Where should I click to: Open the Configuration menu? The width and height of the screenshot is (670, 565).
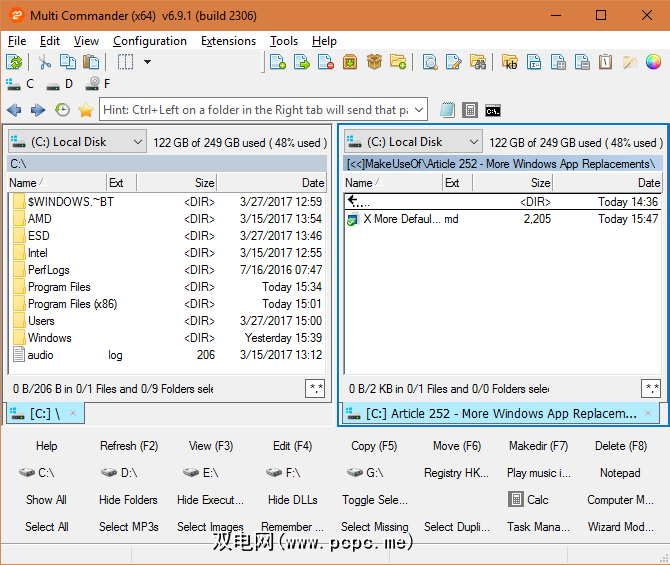point(150,41)
